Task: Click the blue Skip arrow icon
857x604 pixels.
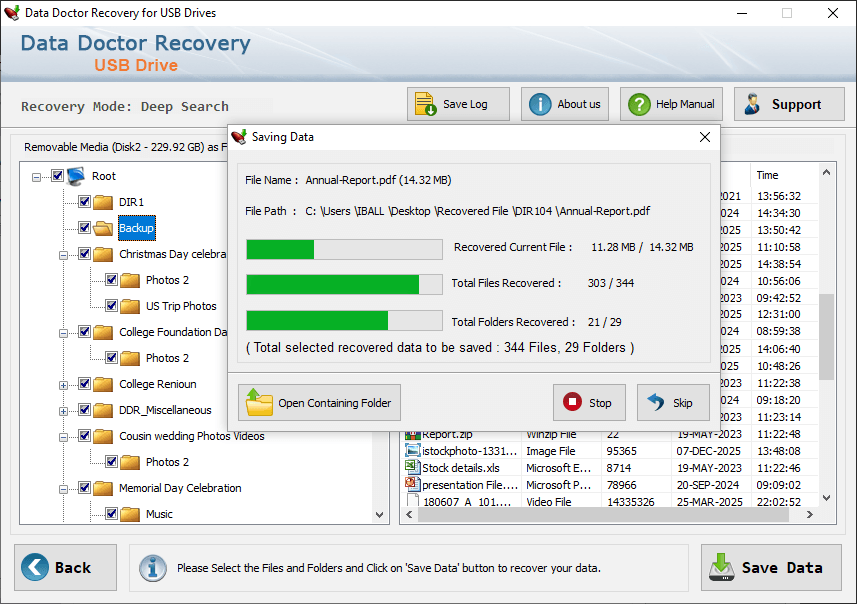Action: 656,402
